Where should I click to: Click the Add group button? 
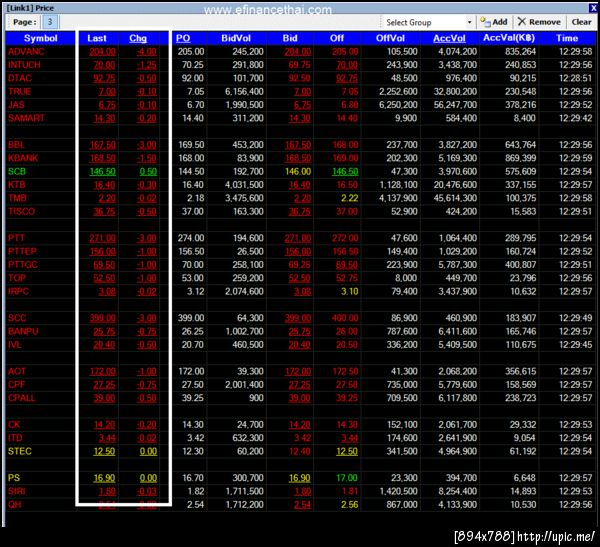494,22
